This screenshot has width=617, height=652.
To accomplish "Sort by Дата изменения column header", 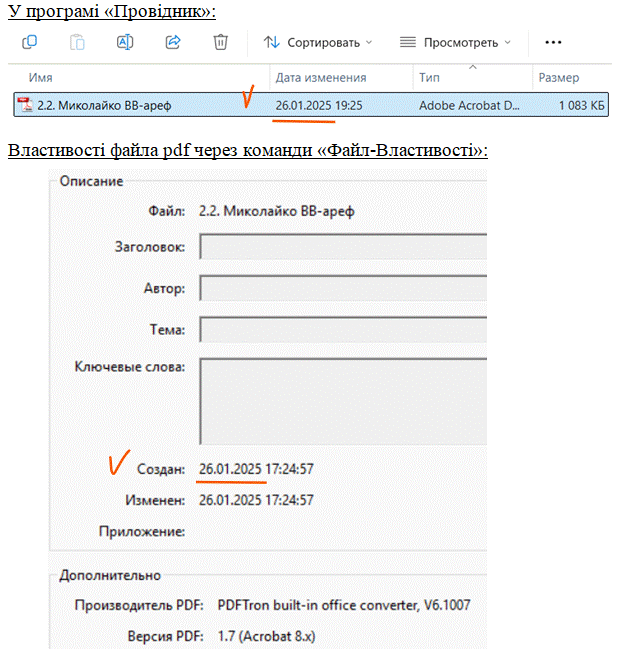I will click(320, 78).
